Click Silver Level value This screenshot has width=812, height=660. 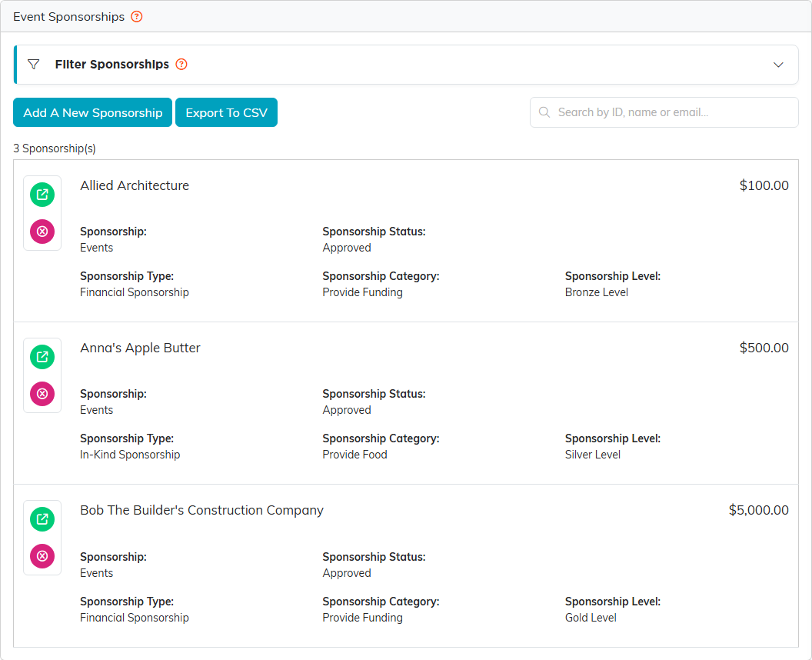[592, 455]
